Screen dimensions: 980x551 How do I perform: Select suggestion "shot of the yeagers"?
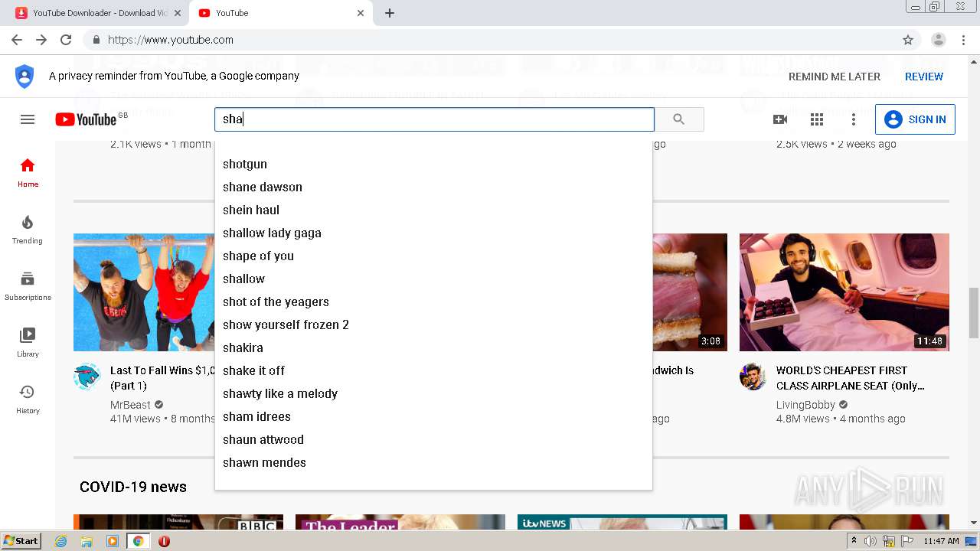pos(433,302)
